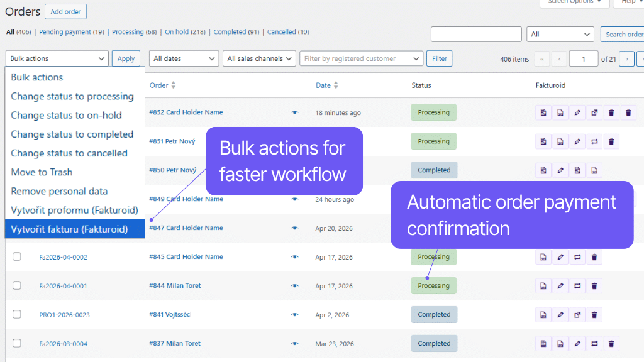Choose Vytvořit proformu (Fakturoid) option

click(x=74, y=210)
